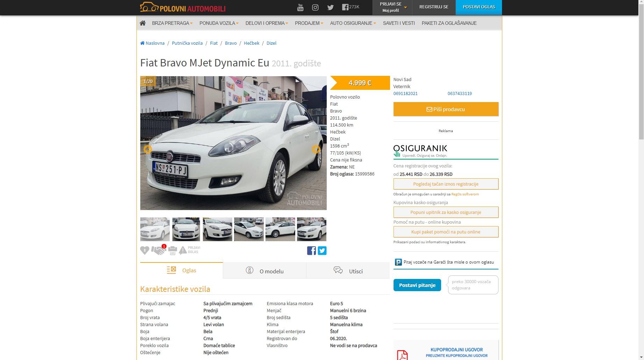This screenshot has height=360, width=644.
Task: Click the Euro 5 value
Action: (337, 303)
